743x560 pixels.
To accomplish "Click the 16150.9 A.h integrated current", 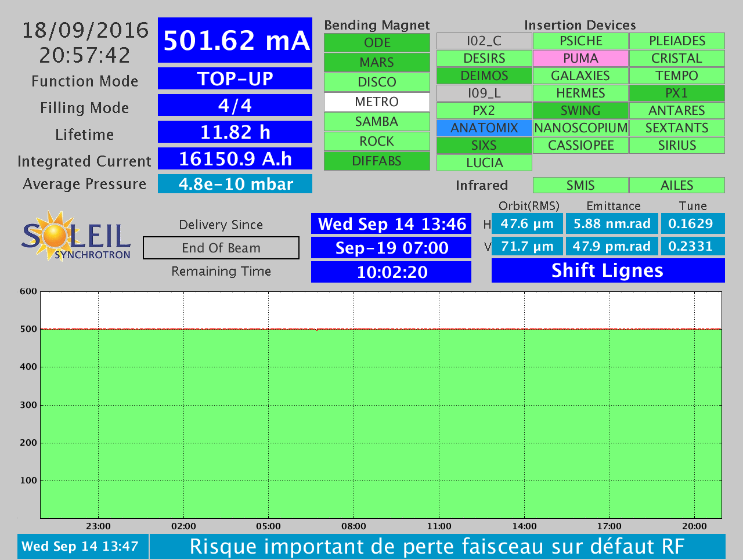I will (235, 158).
